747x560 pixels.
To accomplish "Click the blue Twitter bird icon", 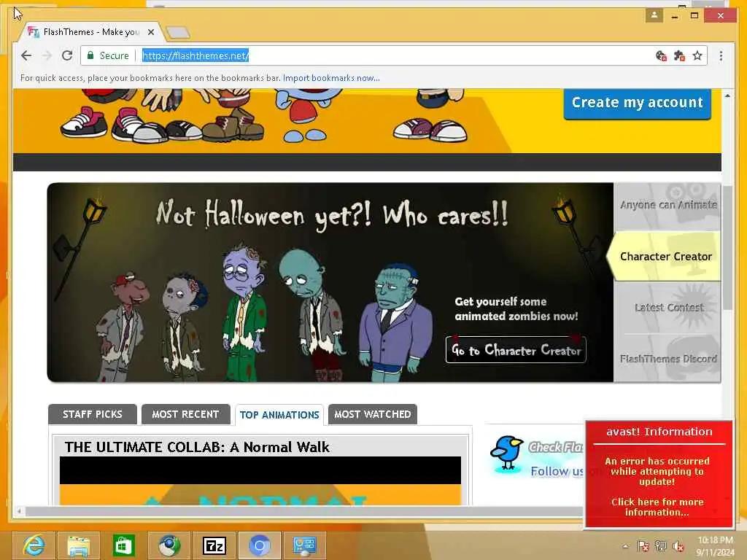I will click(507, 453).
